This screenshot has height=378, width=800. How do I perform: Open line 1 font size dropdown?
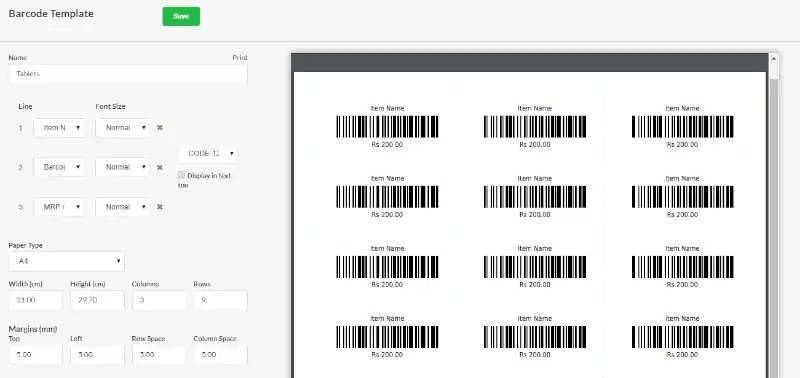[122, 128]
